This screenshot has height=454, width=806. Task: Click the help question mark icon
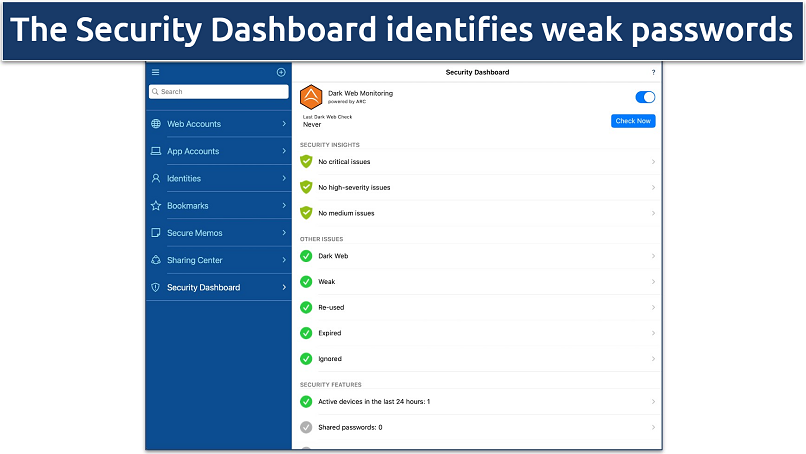(x=653, y=72)
